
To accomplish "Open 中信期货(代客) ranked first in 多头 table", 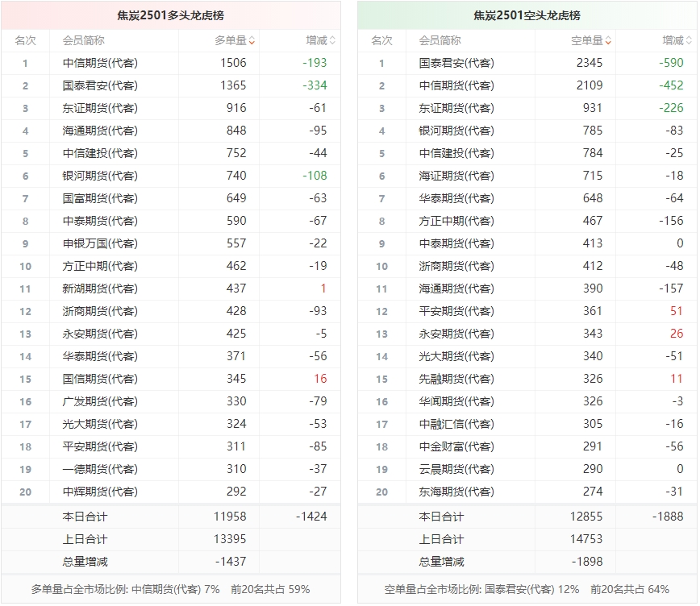I will tap(100, 63).
